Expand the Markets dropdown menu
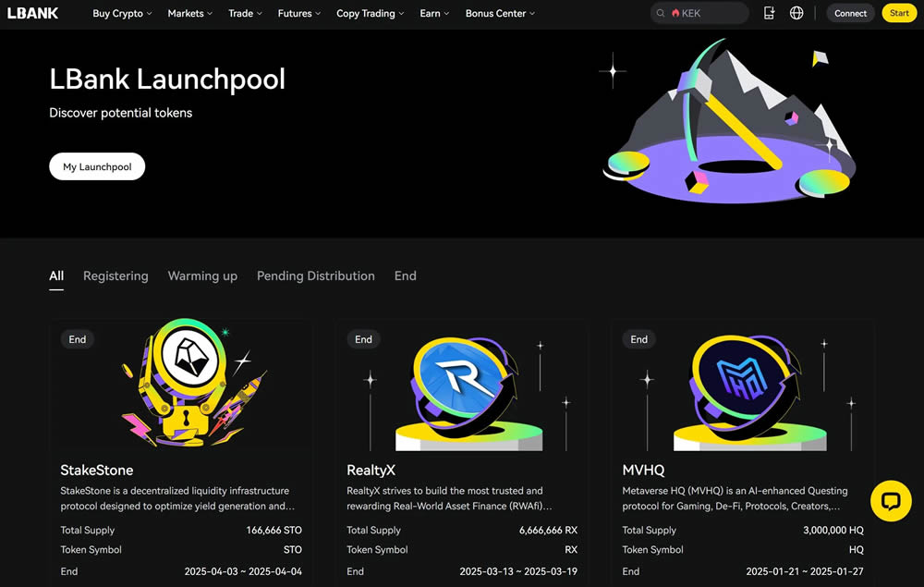924x587 pixels. click(x=189, y=14)
